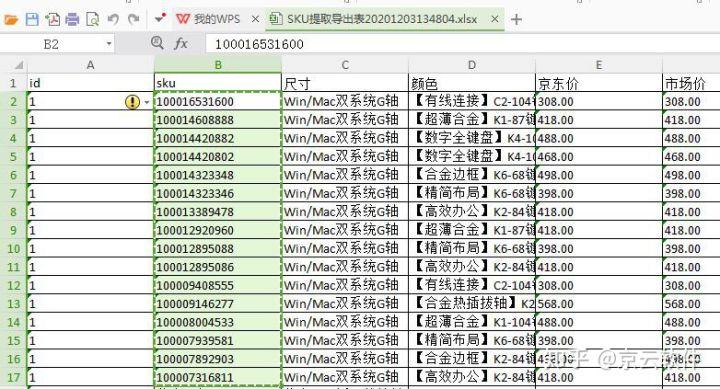This screenshot has height=389, width=720.
Task: Click cell containing 100009146277
Action: [218, 304]
